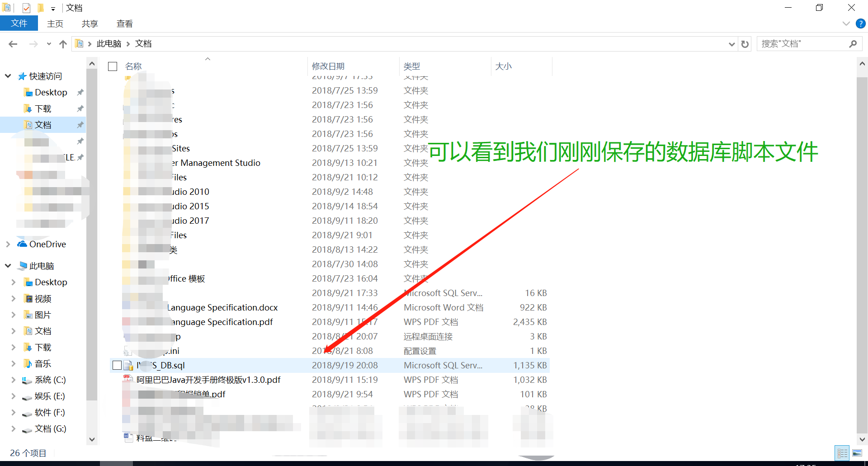Click the pin icon beside pinned 文档
This screenshot has height=466, width=868.
[80, 125]
